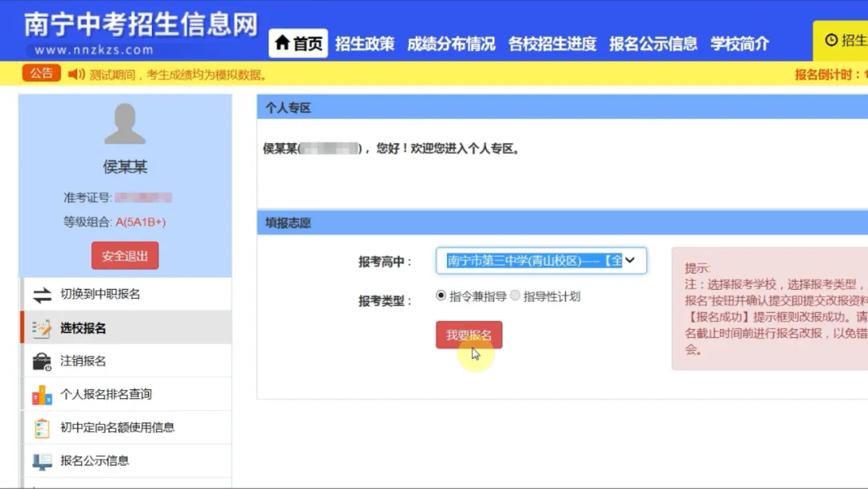The height and width of the screenshot is (489, 868).
Task: Click the red 我要报名 button
Action: [469, 335]
